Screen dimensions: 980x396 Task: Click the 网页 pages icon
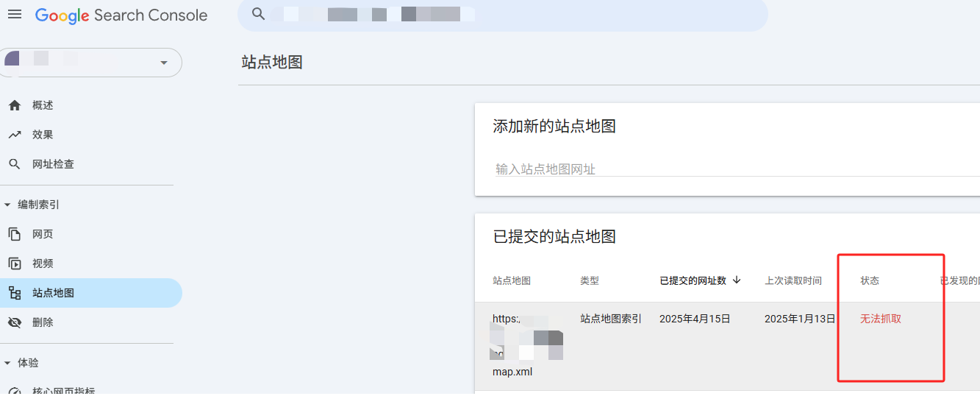[15, 234]
